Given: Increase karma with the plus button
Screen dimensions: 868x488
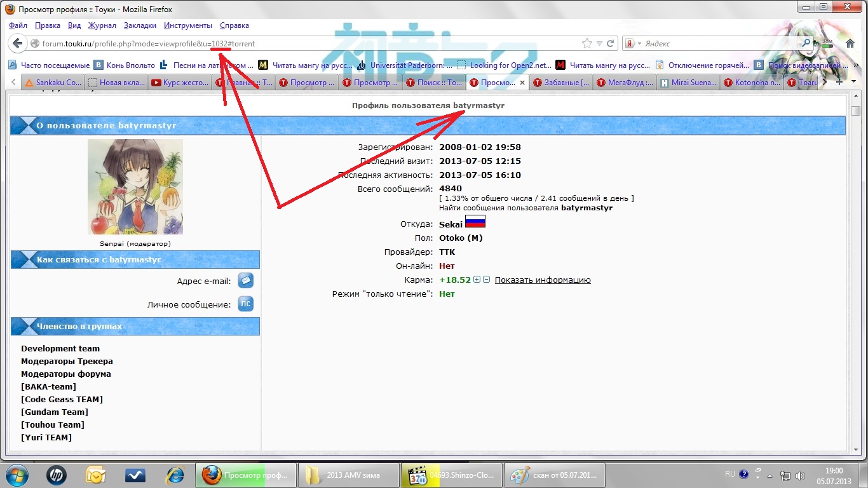Looking at the screenshot, I should (477, 280).
